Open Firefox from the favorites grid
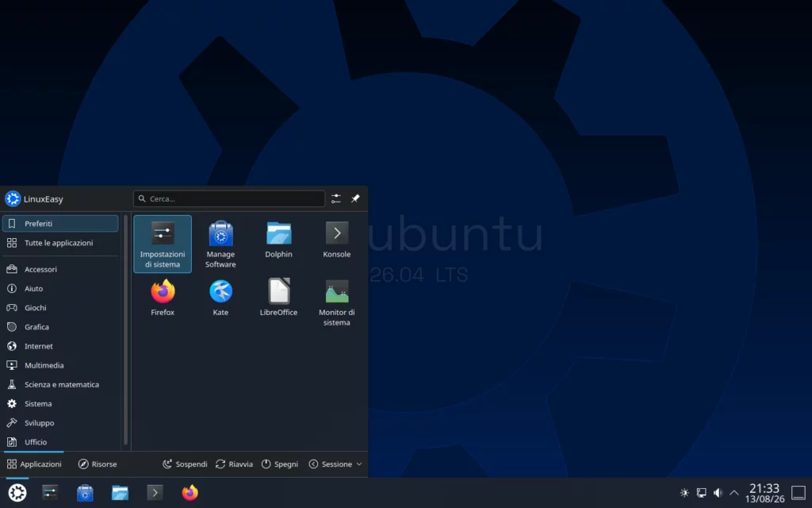 [163, 302]
